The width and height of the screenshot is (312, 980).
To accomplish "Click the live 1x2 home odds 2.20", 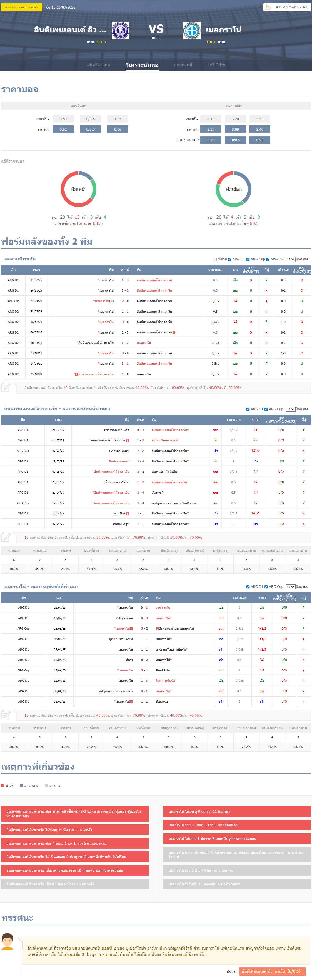I will [x=211, y=129].
